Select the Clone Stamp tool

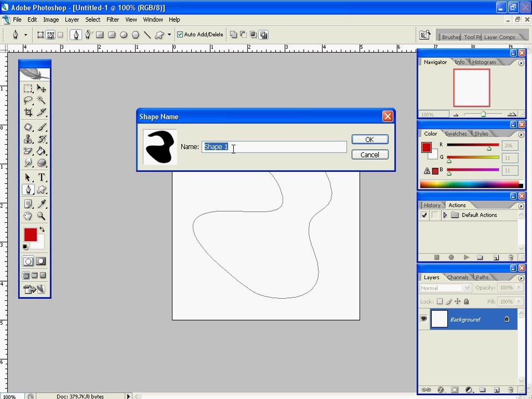(28, 139)
